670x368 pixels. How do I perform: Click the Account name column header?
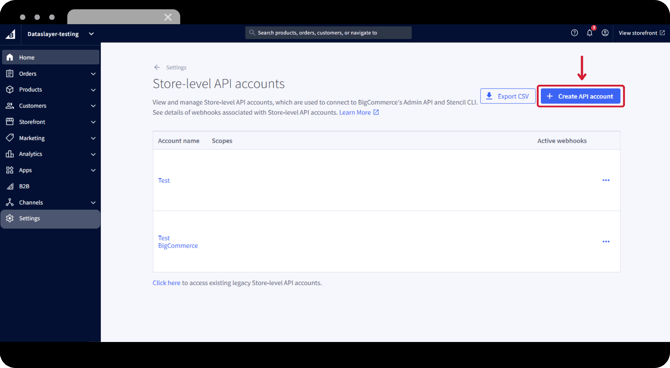coord(179,141)
